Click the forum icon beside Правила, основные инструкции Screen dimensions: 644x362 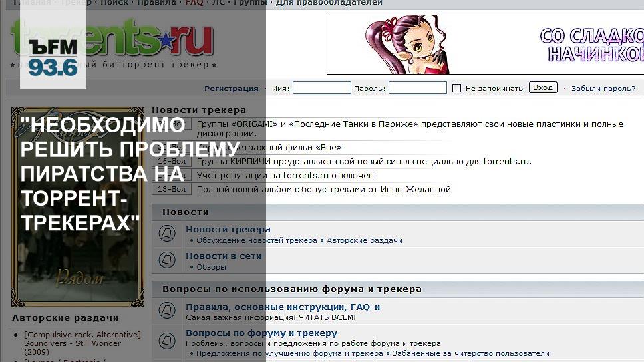tap(167, 310)
